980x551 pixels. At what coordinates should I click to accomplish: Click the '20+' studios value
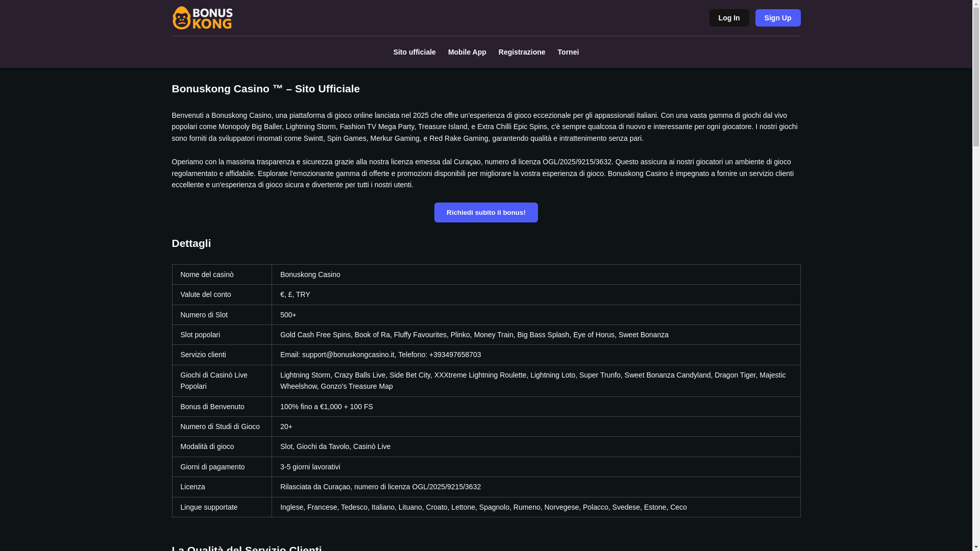pyautogui.click(x=536, y=427)
